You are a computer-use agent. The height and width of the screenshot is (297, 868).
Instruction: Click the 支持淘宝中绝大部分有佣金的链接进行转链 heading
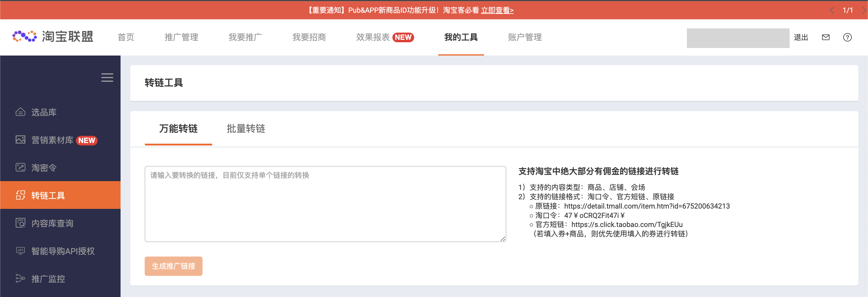pos(599,171)
